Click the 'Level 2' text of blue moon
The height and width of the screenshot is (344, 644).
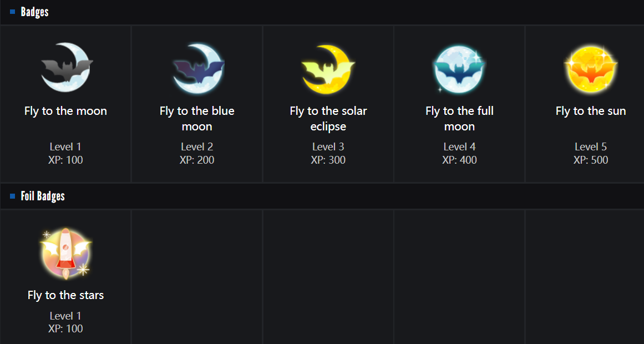[x=197, y=146]
